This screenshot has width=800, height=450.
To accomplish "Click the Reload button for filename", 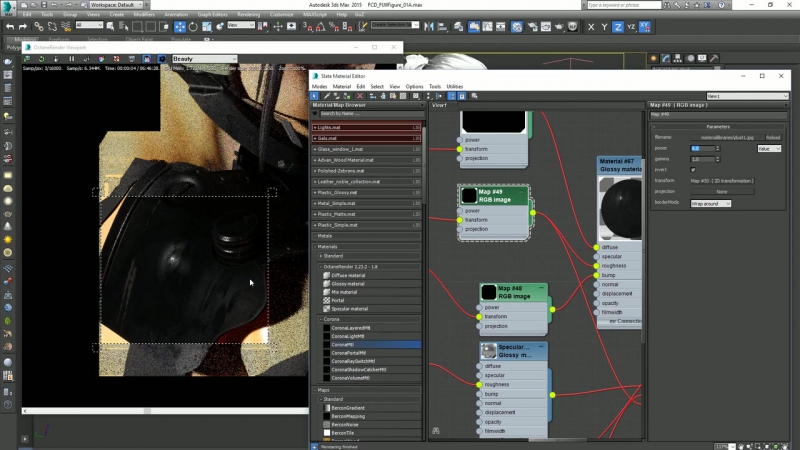I will [773, 137].
